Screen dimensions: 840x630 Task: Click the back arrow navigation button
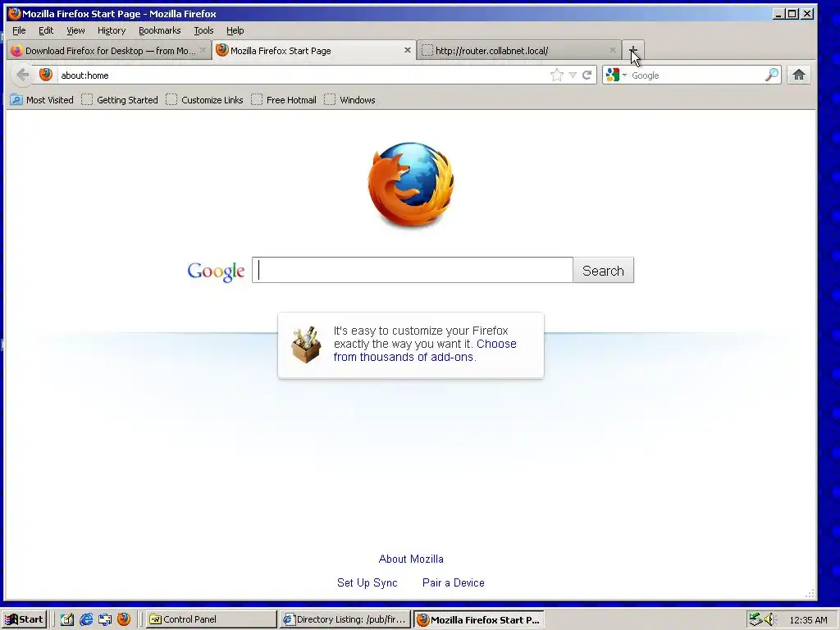[22, 75]
